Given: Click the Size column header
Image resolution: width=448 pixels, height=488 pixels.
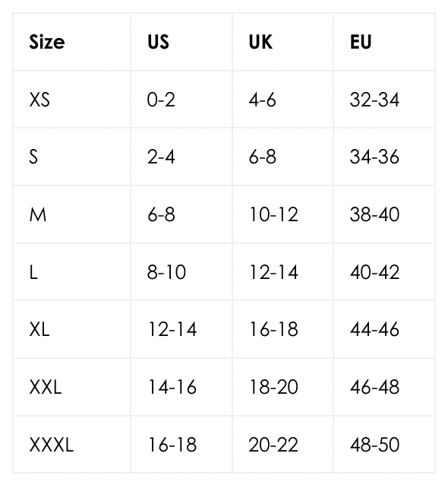Looking at the screenshot, I should coord(47,42).
